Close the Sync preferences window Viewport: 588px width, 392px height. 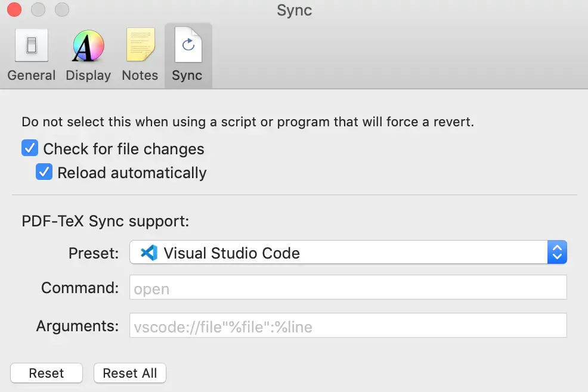14,10
